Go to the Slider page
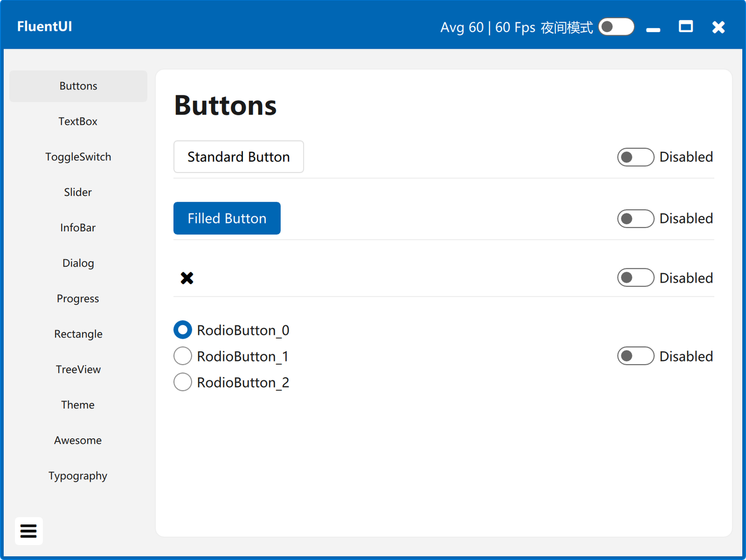This screenshot has width=746, height=560. tap(78, 192)
